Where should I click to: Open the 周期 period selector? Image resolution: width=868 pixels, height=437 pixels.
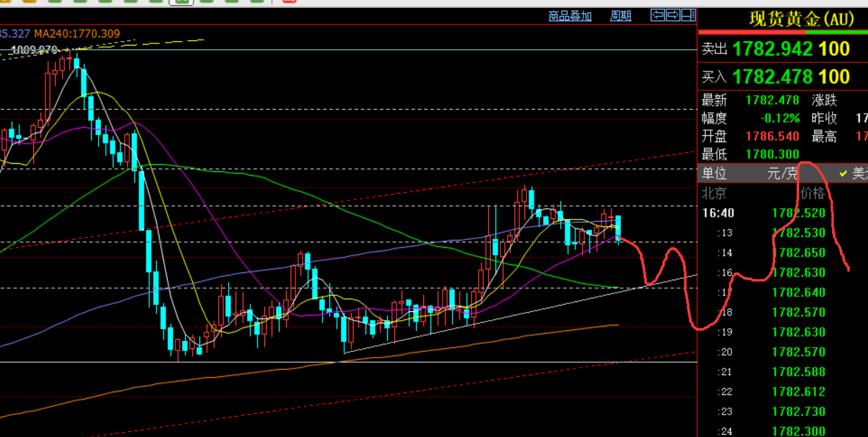[620, 16]
